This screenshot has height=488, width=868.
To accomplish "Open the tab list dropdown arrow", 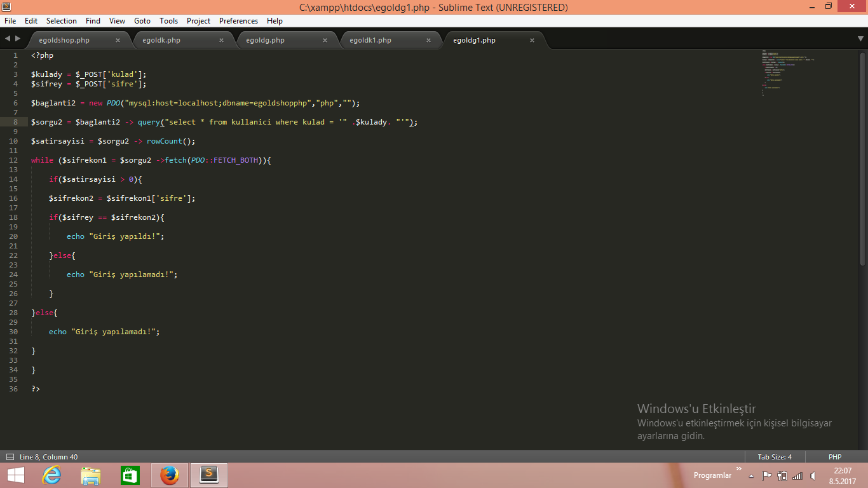I will coord(861,39).
